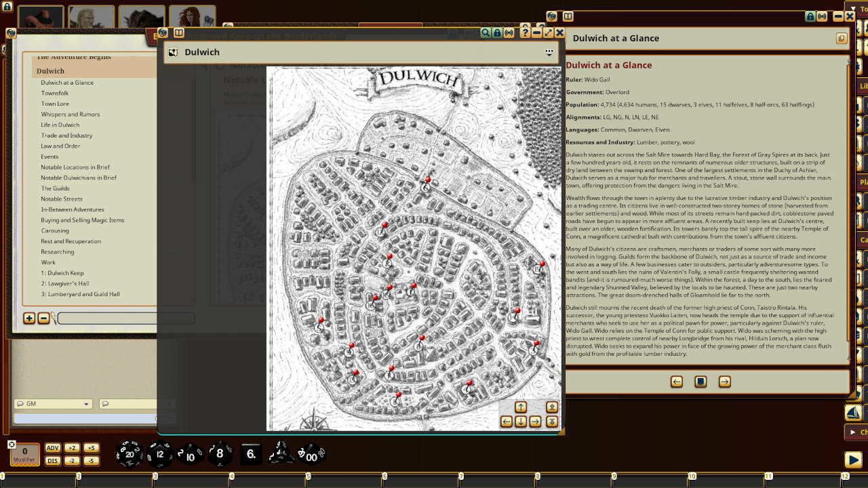Expand the chevron panel on the right screen edge
Viewport: 868px width, 488px height.
pos(852,432)
